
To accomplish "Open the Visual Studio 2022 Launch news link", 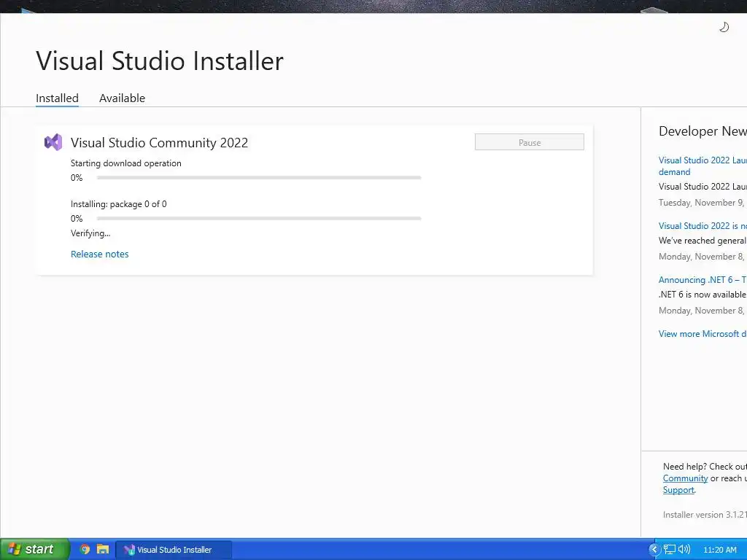I will 703,166.
